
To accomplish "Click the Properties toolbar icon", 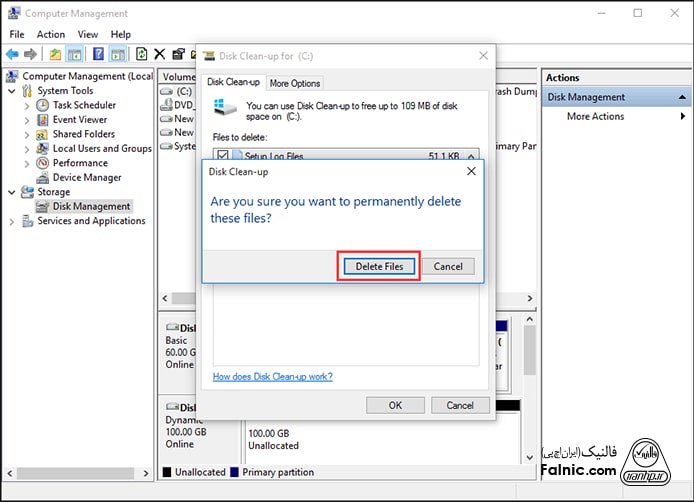I will click(178, 54).
